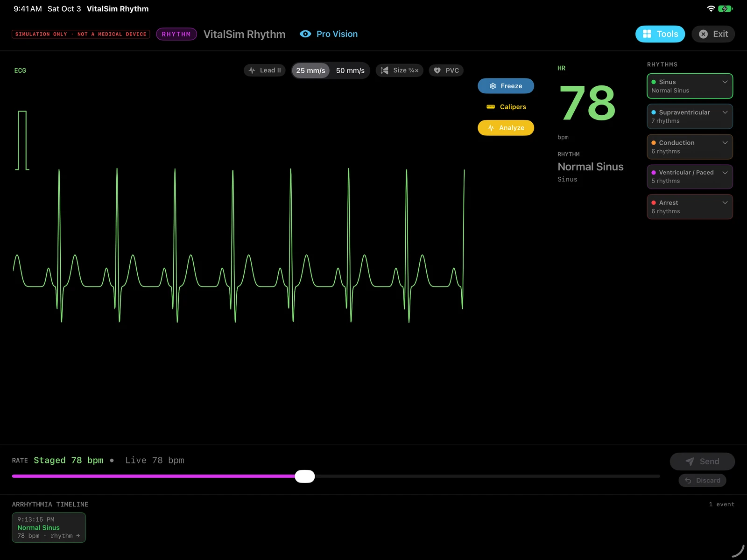Click the large 78 heart rate readout

(x=587, y=103)
